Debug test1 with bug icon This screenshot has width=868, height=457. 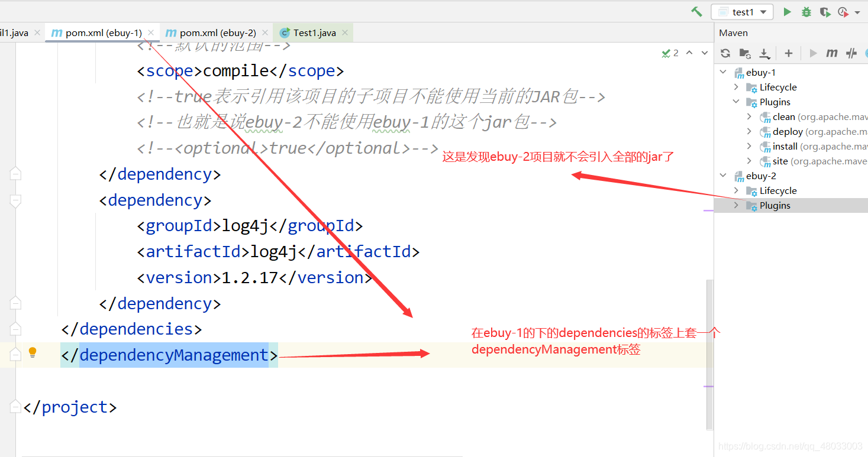[x=806, y=12]
